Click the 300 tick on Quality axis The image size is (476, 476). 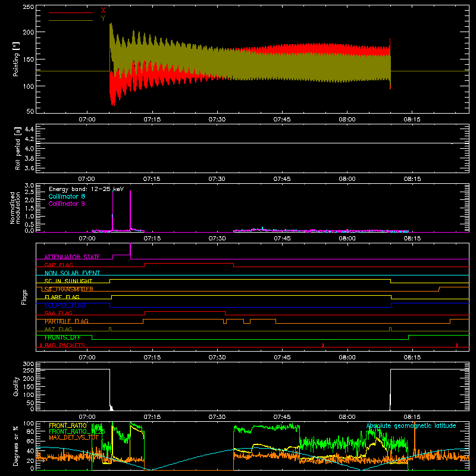click(x=28, y=364)
